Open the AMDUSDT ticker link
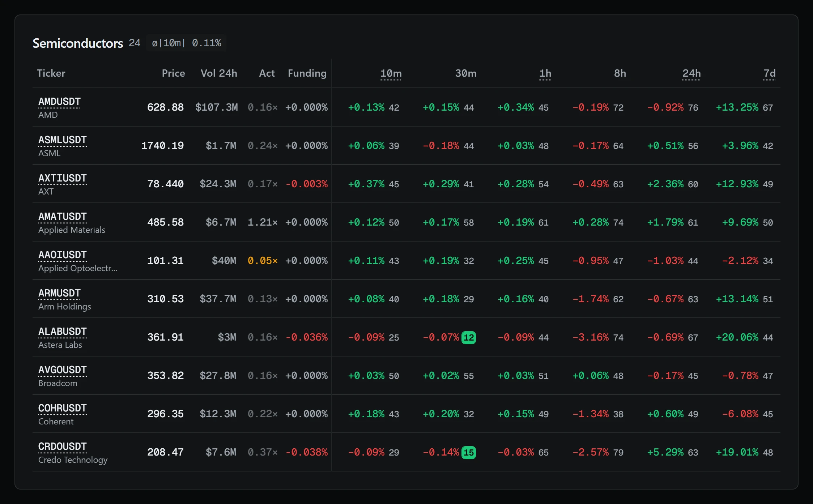This screenshot has width=813, height=504. click(59, 102)
